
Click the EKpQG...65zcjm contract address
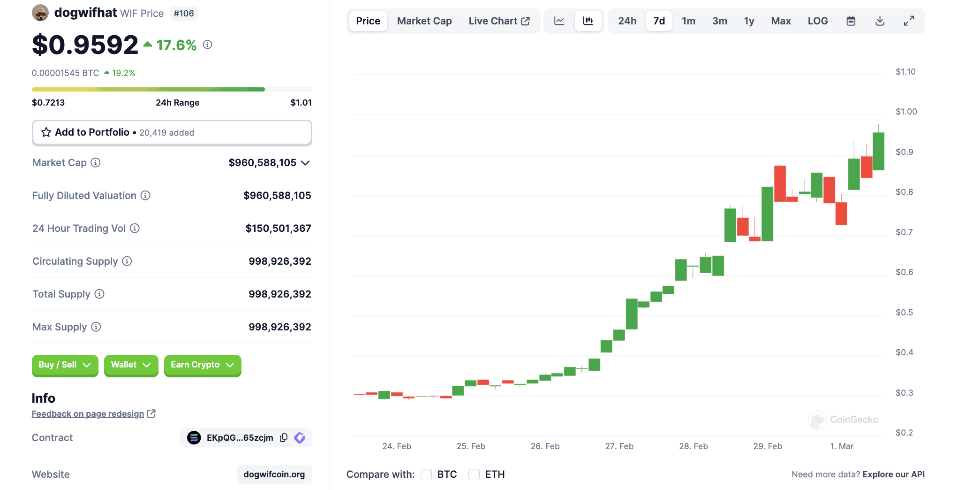click(240, 438)
